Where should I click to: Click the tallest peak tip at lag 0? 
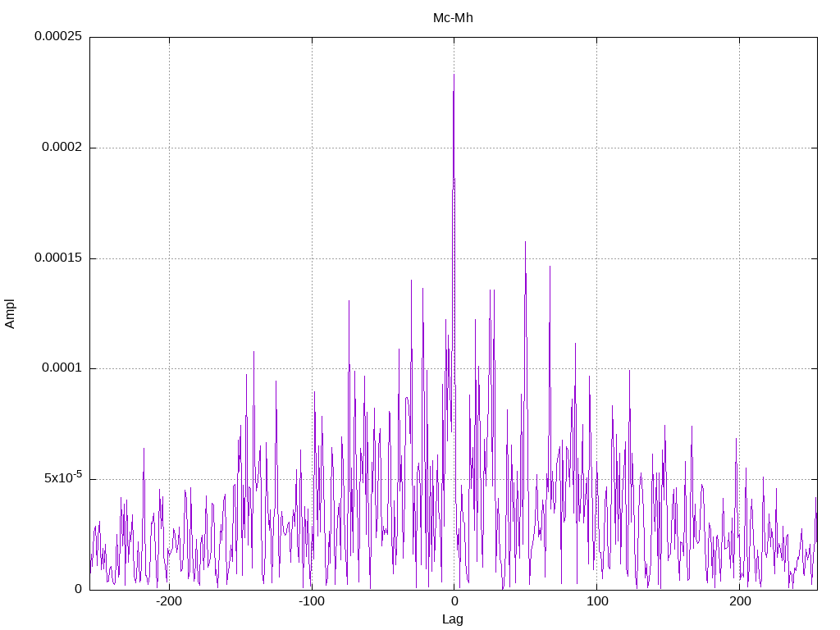point(454,75)
